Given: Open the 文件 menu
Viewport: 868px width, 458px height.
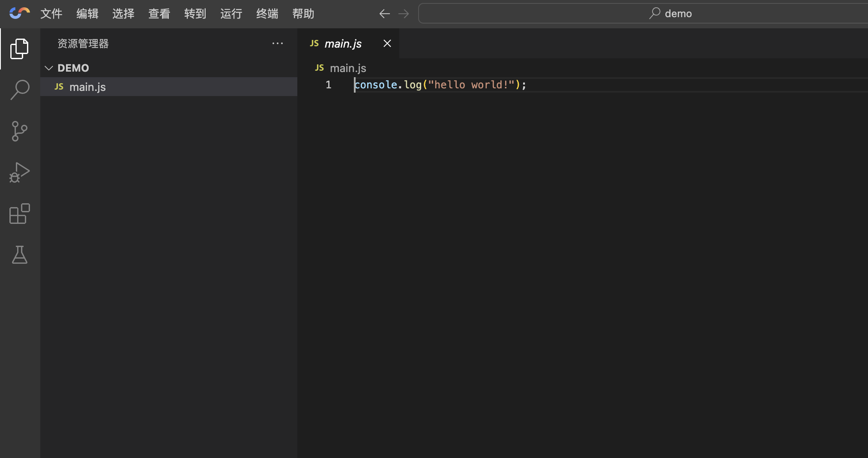Looking at the screenshot, I should (x=51, y=14).
